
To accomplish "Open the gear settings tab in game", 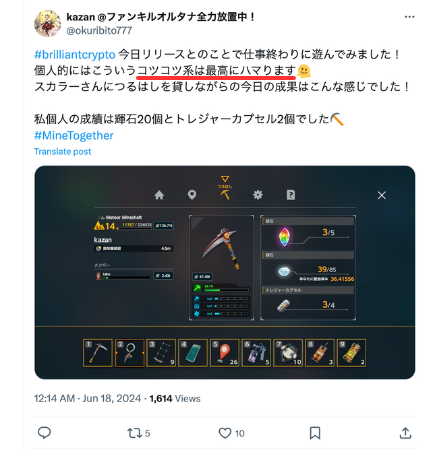I will [x=258, y=195].
